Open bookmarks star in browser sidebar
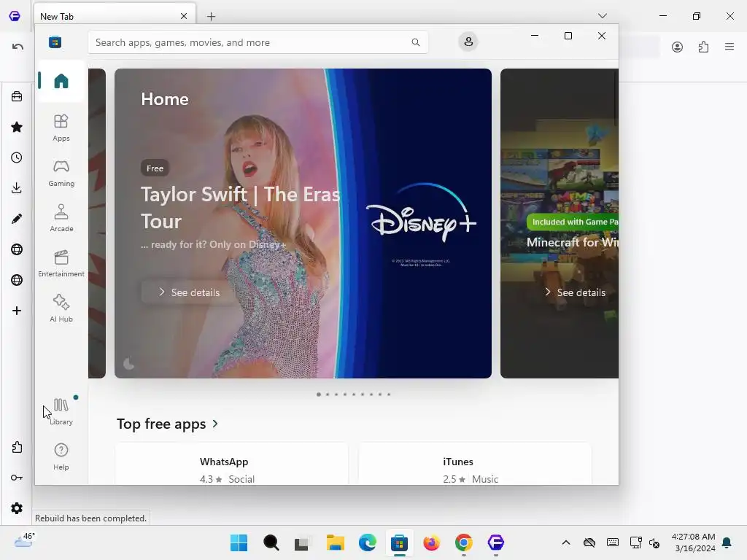 pyautogui.click(x=17, y=127)
